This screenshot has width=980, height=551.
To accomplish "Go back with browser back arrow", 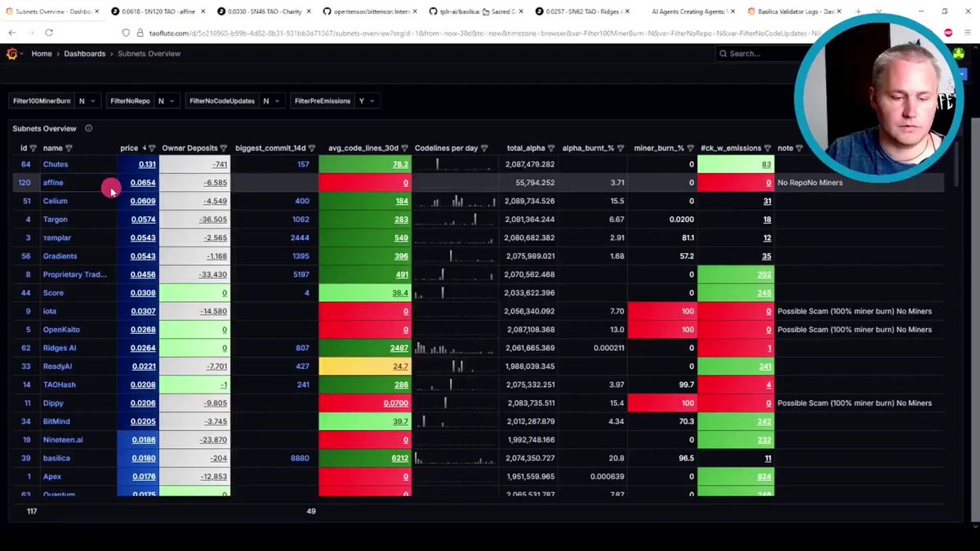I will point(12,33).
